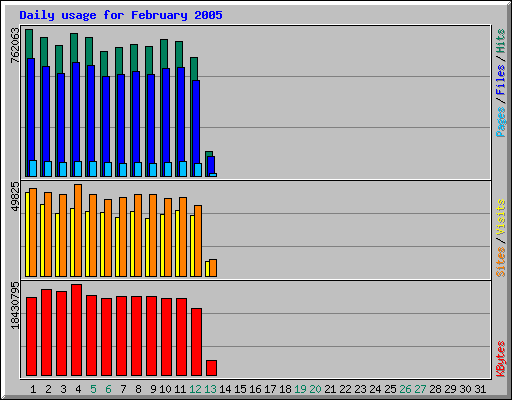Click the '762063' hits axis value
This screenshot has width=512, height=400.
15,46
